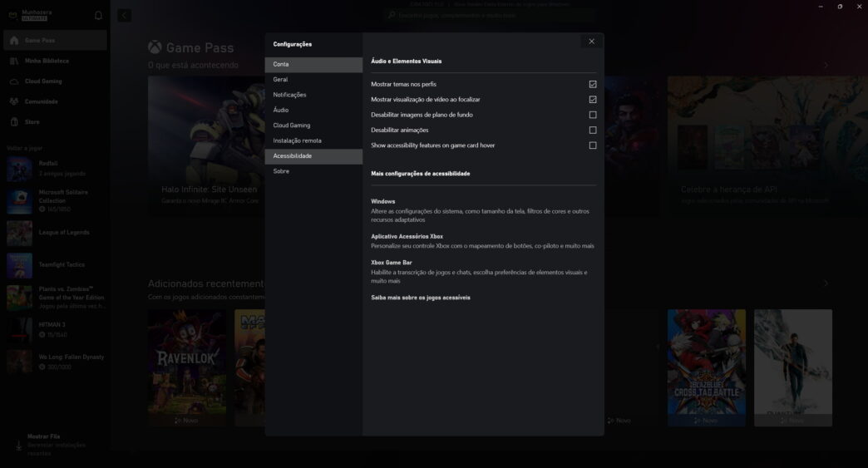Open the Ravenlok game card

pyautogui.click(x=187, y=368)
